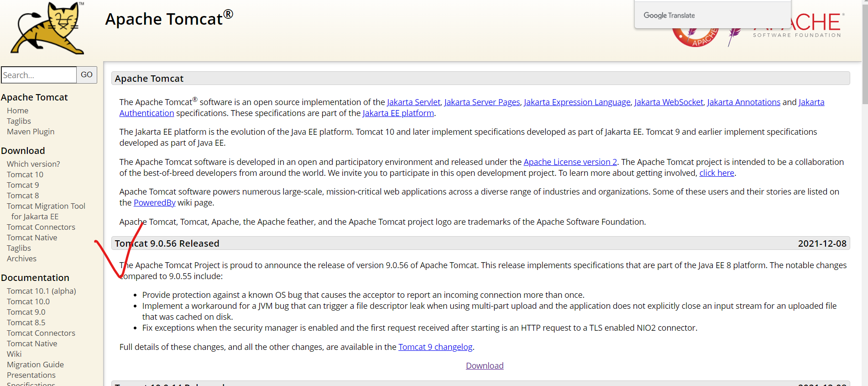Open Tomcat Connectors under Download
868x386 pixels.
click(x=41, y=227)
